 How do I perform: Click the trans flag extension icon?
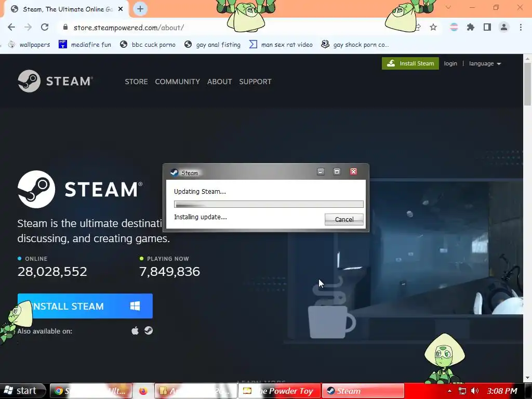coord(454,27)
